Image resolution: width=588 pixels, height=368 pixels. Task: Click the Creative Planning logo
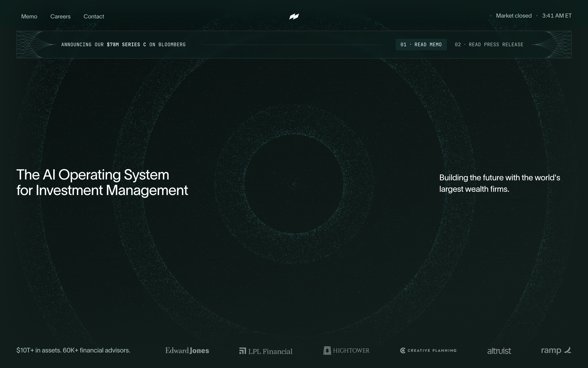(428, 350)
